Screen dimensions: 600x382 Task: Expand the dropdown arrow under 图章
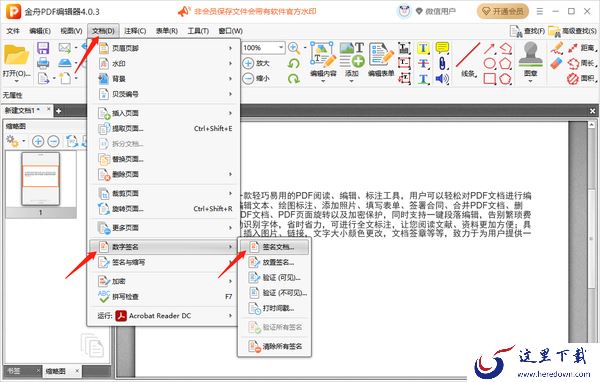point(530,81)
